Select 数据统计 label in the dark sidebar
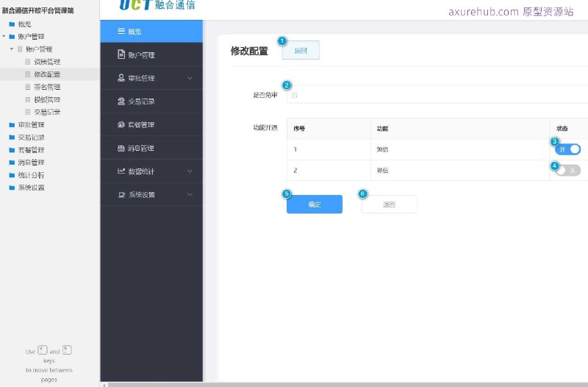The image size is (588, 387). click(141, 171)
